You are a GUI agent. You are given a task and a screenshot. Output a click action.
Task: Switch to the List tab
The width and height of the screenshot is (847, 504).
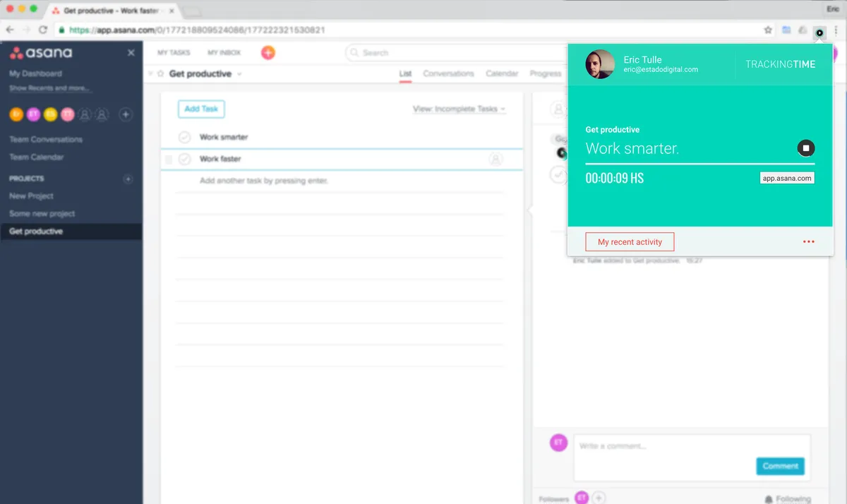click(x=405, y=73)
